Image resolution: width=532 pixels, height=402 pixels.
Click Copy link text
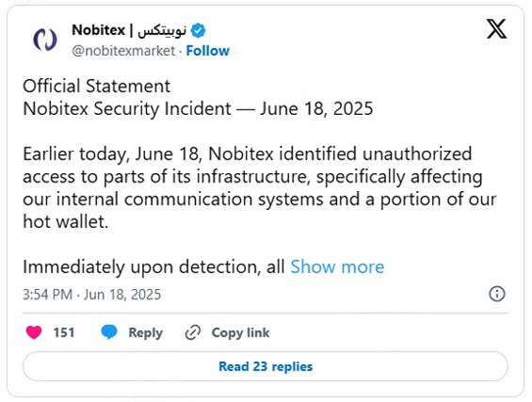[240, 332]
